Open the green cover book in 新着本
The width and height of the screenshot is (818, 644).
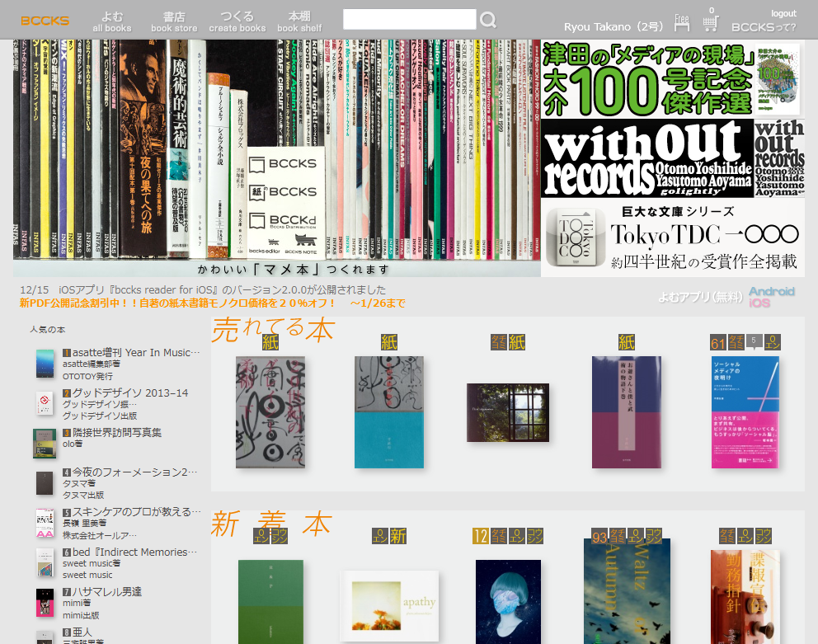(270, 602)
